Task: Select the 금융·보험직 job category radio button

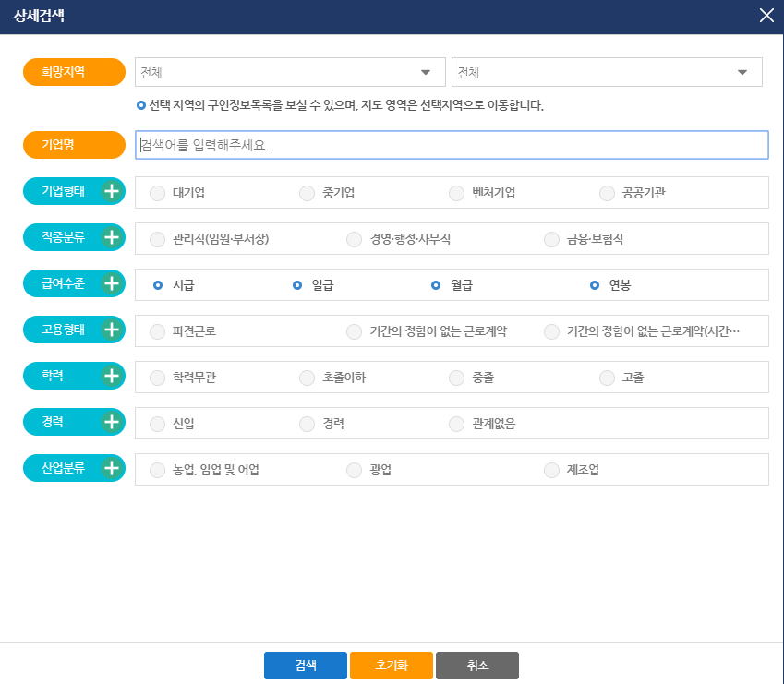Action: 551,239
